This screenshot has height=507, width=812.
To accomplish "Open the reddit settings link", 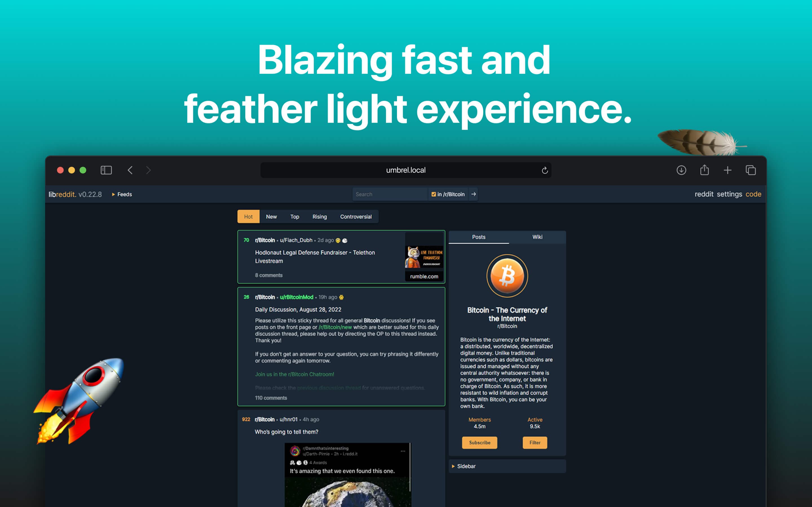I will pyautogui.click(x=729, y=194).
